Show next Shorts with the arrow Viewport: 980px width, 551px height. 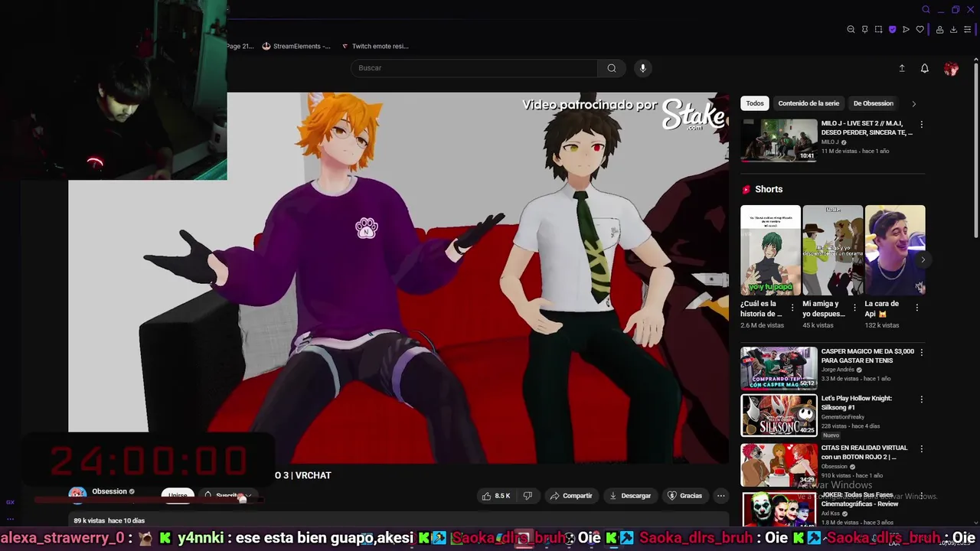click(923, 260)
